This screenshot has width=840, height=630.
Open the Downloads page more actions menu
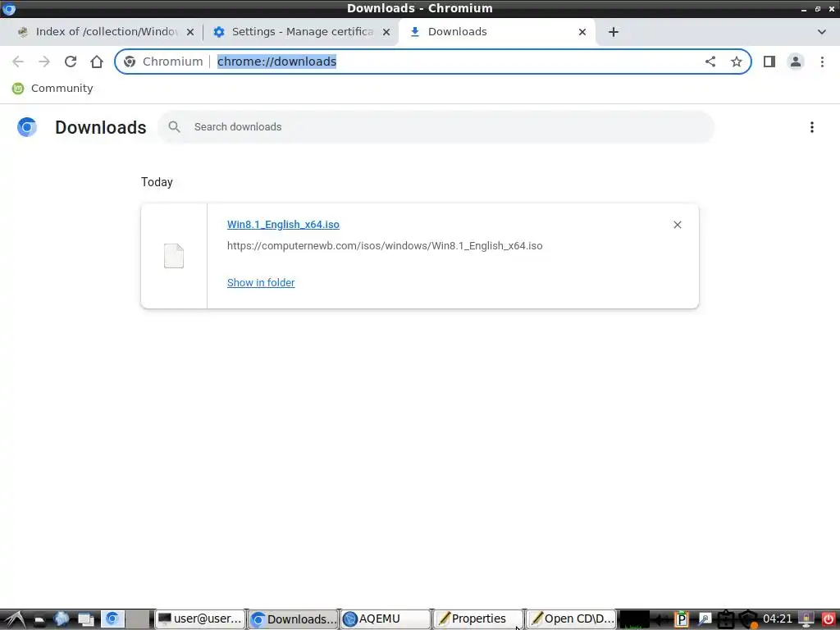pyautogui.click(x=811, y=127)
